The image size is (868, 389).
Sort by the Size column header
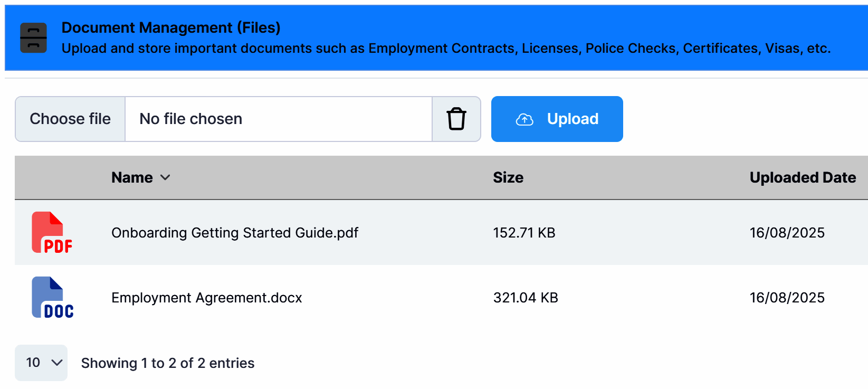[508, 177]
